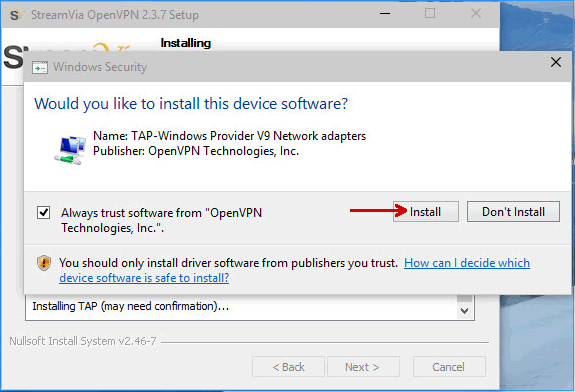The image size is (575, 392).
Task: Close the Windows Security dialog
Action: [x=556, y=62]
